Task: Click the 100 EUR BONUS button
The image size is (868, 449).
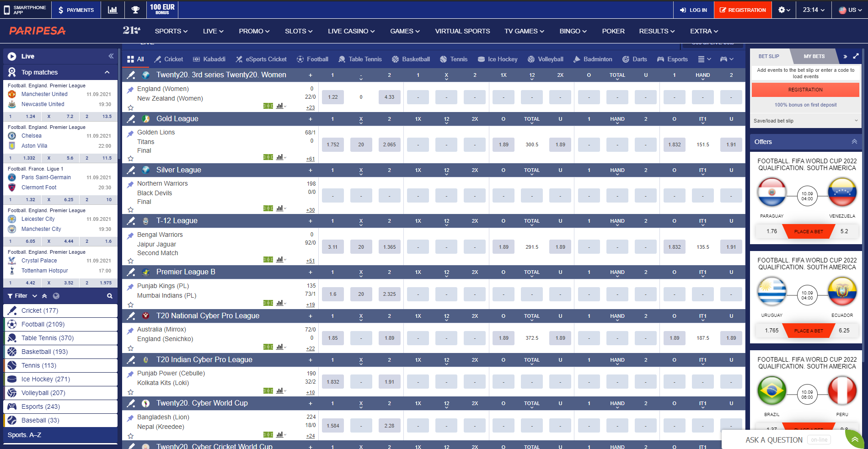Action: pyautogui.click(x=162, y=9)
